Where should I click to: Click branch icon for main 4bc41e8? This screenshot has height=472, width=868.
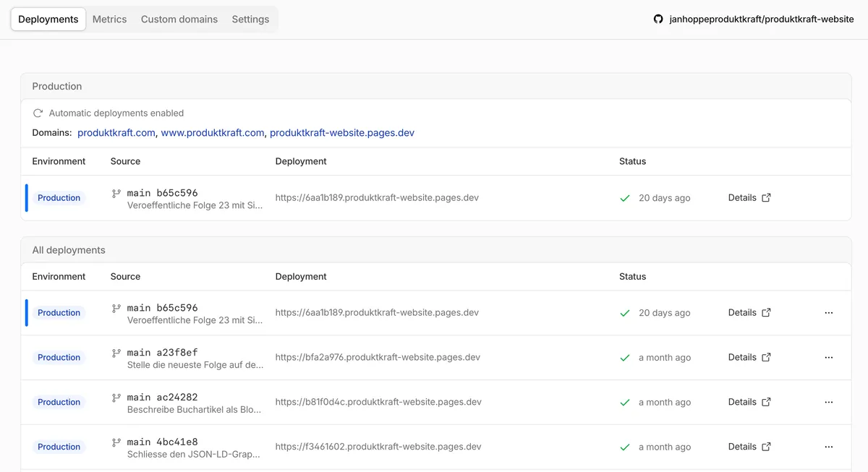pos(116,443)
